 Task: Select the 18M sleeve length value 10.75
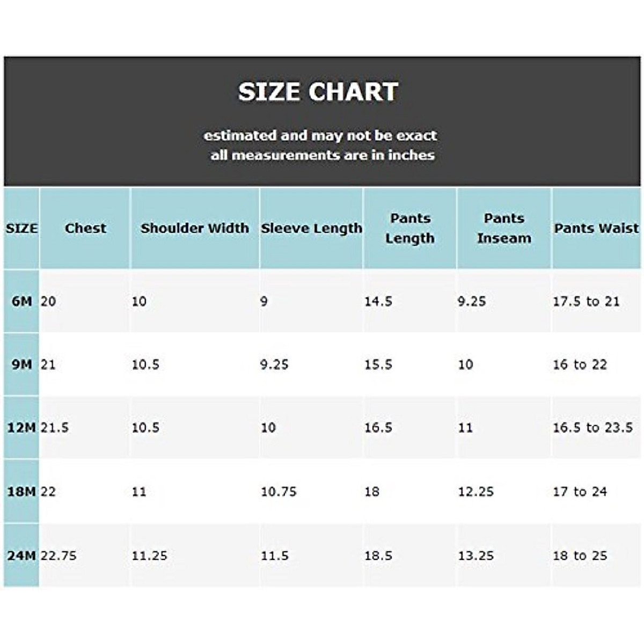point(279,491)
